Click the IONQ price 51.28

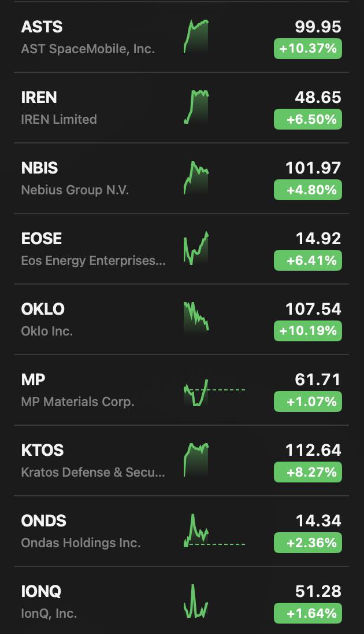click(x=318, y=591)
